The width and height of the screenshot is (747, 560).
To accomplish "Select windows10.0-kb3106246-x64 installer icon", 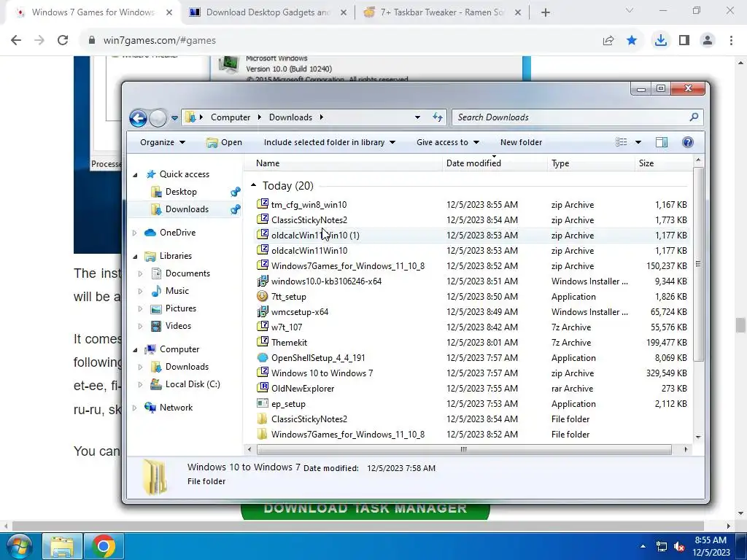I will [x=263, y=281].
